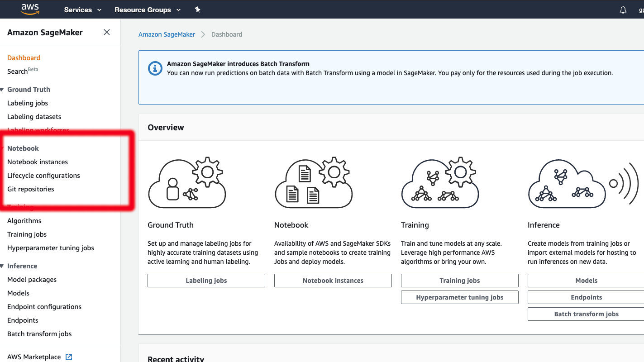Viewport: 644px width, 362px height.
Task: Click the Inference card title
Action: (544, 225)
